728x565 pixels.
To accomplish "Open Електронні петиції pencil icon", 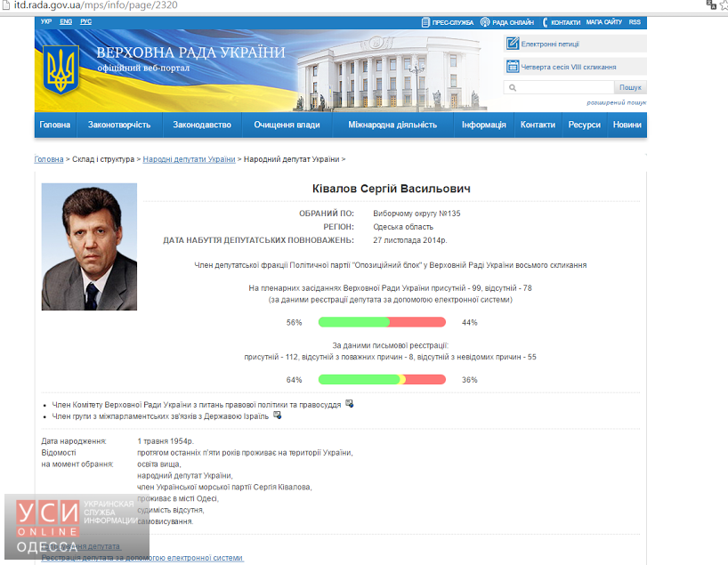I will click(512, 44).
